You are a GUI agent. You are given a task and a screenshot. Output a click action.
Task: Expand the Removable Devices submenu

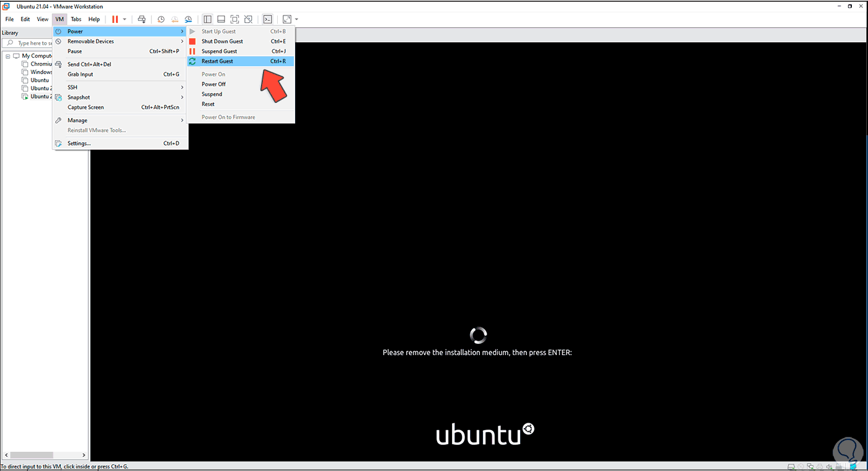click(x=120, y=42)
